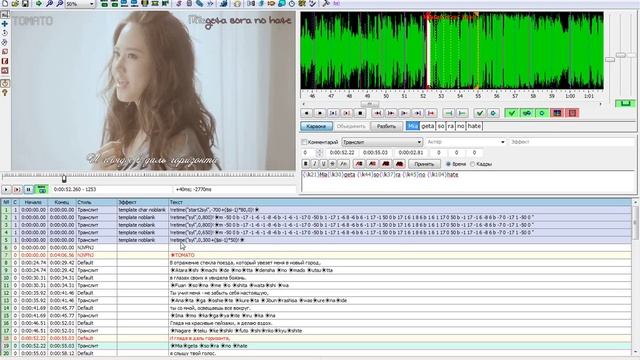This screenshot has width=640, height=360.
Task: Play the audio selection
Action: tap(333, 113)
